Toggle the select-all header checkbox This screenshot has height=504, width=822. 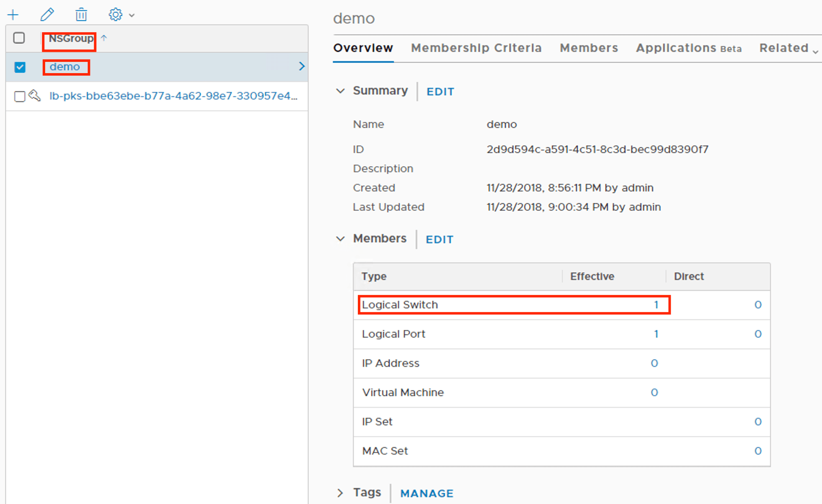pyautogui.click(x=19, y=38)
